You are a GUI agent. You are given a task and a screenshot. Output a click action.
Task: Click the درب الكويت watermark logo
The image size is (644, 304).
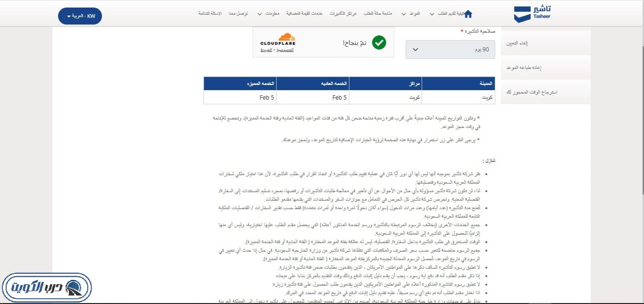point(47,287)
